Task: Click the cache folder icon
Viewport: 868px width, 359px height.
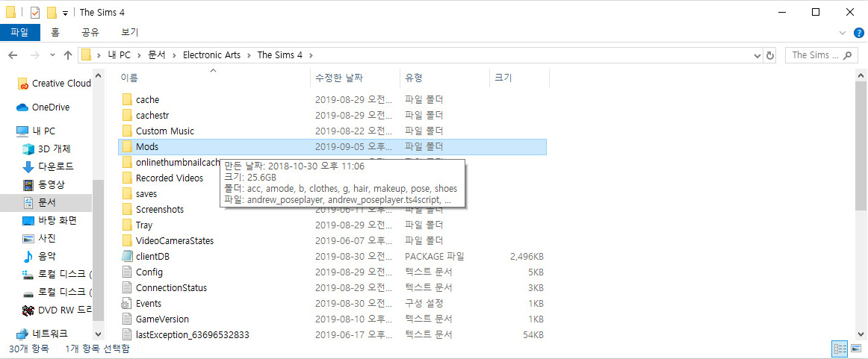Action: tap(127, 99)
